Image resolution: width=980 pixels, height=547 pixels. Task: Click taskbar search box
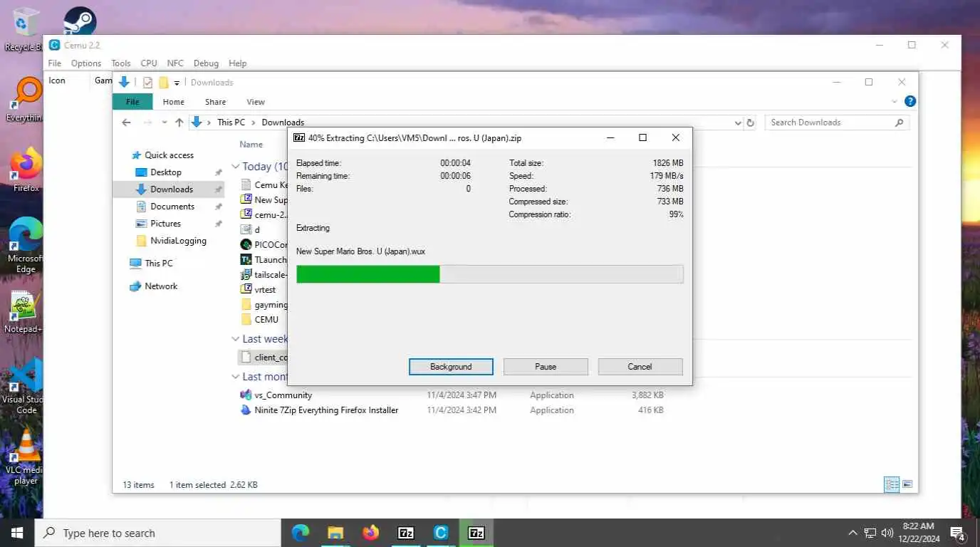click(157, 533)
